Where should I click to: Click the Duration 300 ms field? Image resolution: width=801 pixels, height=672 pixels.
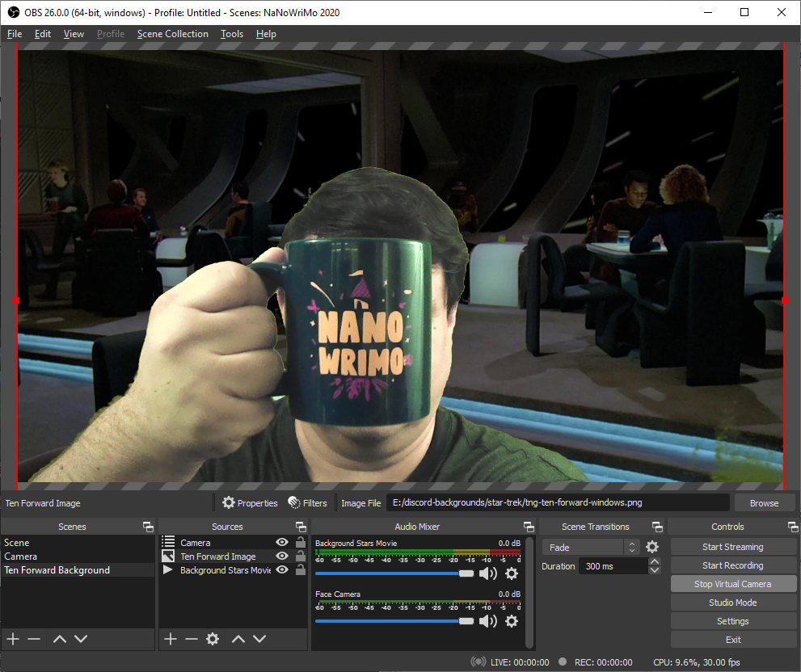click(613, 565)
